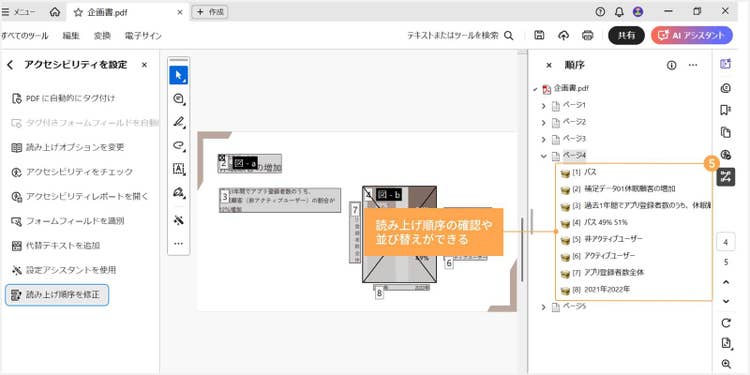Go to next page with down chevron
The width and height of the screenshot is (750, 375).
pyautogui.click(x=726, y=301)
